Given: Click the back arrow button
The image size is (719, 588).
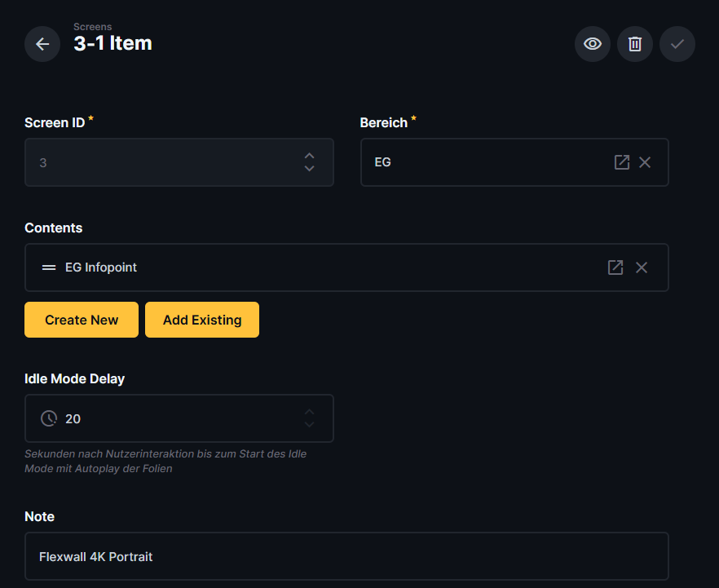Looking at the screenshot, I should 42,44.
